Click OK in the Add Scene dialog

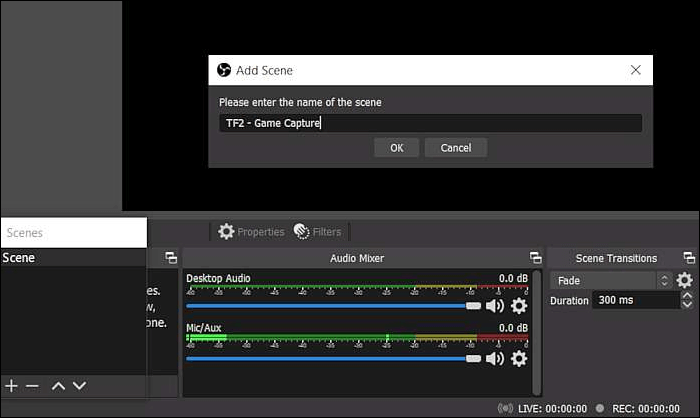397,148
